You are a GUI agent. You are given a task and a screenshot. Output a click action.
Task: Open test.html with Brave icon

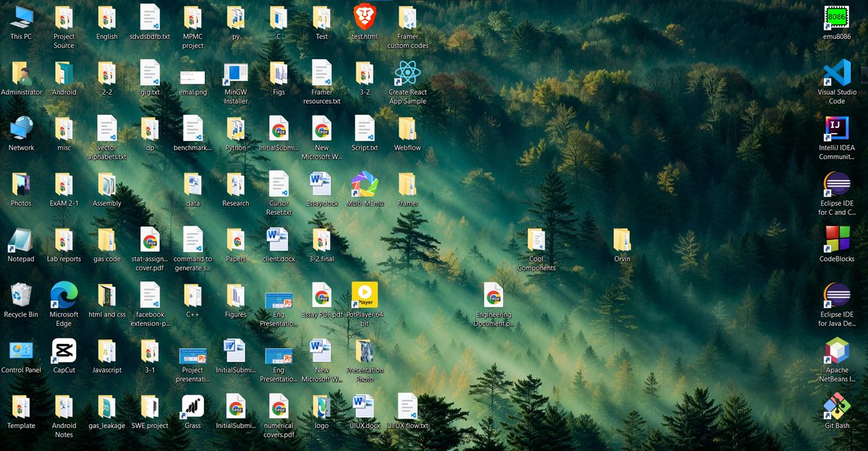pyautogui.click(x=365, y=22)
